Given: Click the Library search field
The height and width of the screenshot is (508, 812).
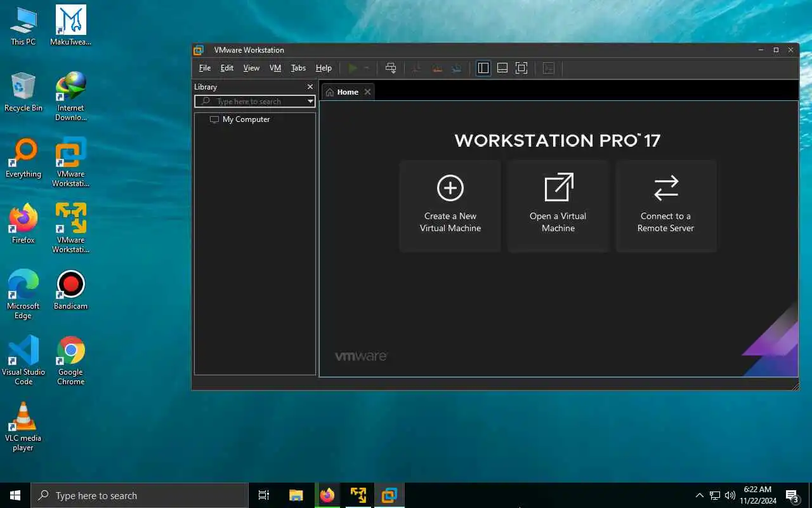Looking at the screenshot, I should coord(255,102).
